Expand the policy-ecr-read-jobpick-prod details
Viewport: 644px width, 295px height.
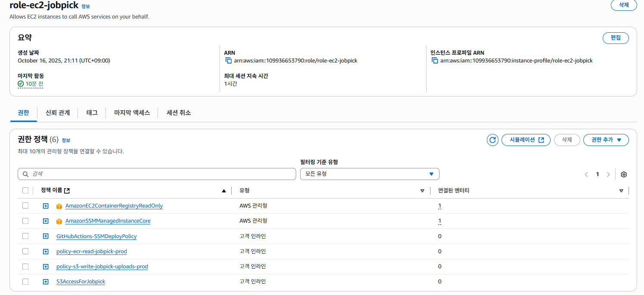(46, 252)
